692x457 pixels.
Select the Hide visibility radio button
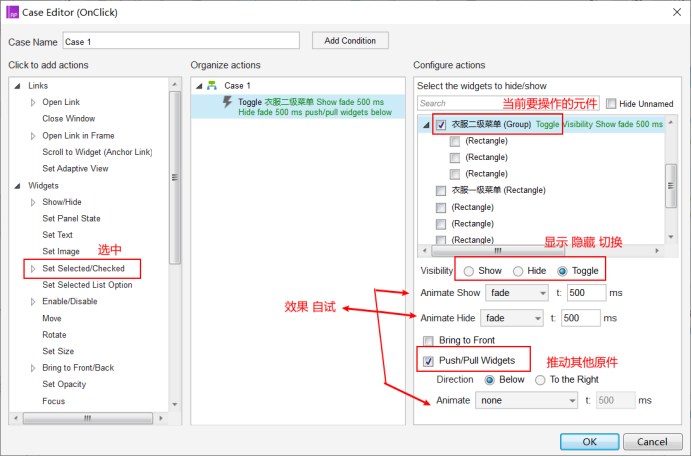518,271
